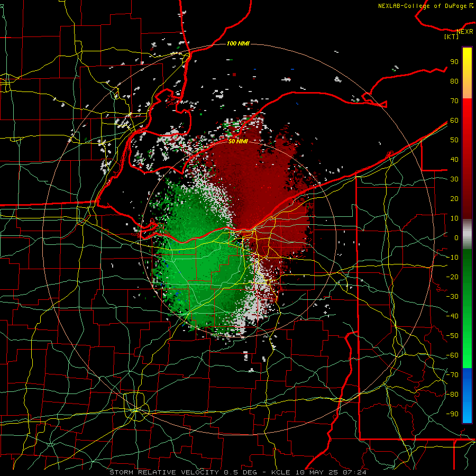Viewport: 476px width, 476px height.
Task: Select the 40 value on the velocity scale
Action: 454,160
